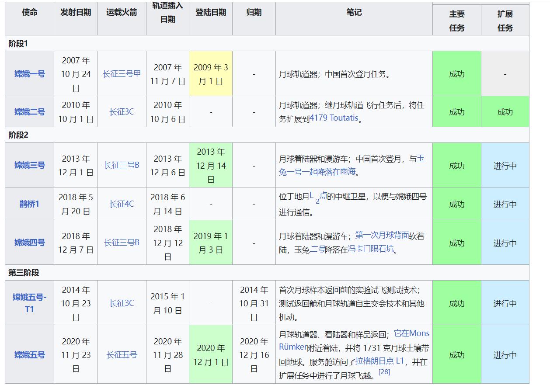Follow the Mons Rümker link

coord(411,334)
